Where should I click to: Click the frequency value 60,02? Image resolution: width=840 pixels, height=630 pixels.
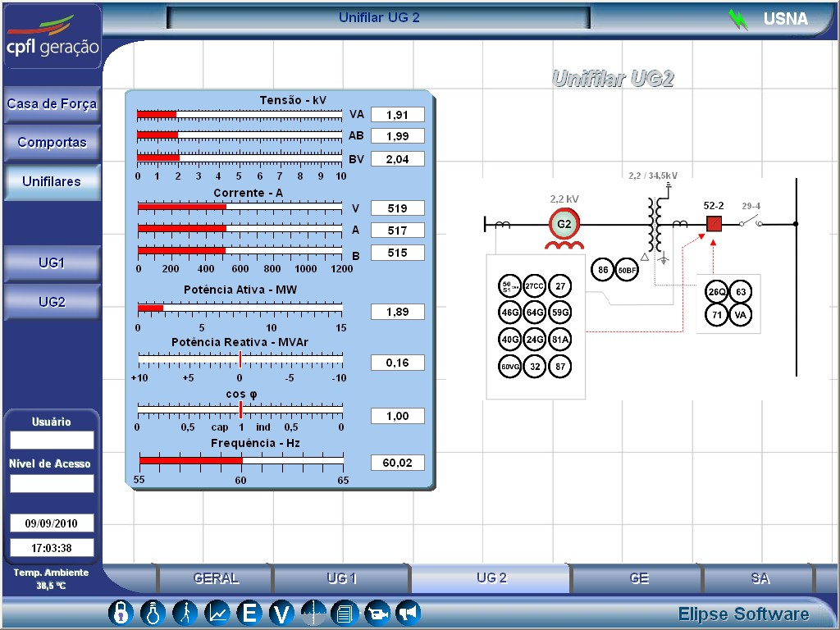[x=398, y=463]
